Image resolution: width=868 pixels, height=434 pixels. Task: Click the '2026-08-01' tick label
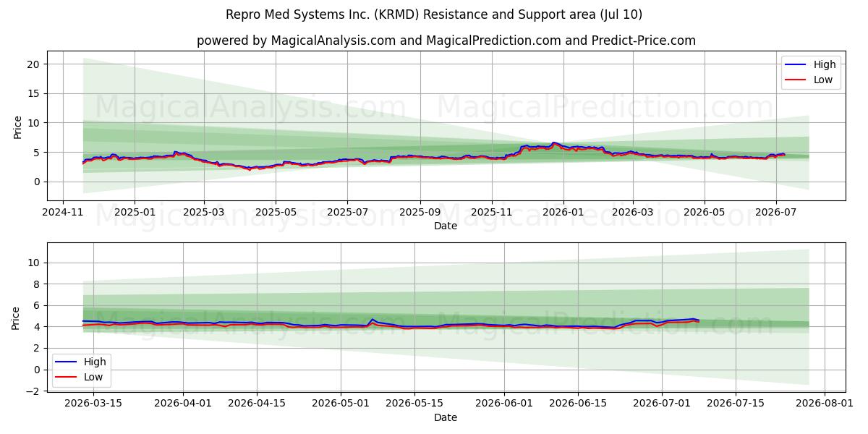click(x=825, y=403)
